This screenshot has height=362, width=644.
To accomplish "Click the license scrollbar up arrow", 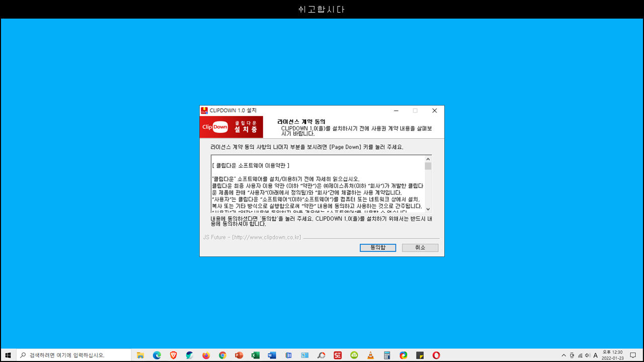I will tap(428, 159).
